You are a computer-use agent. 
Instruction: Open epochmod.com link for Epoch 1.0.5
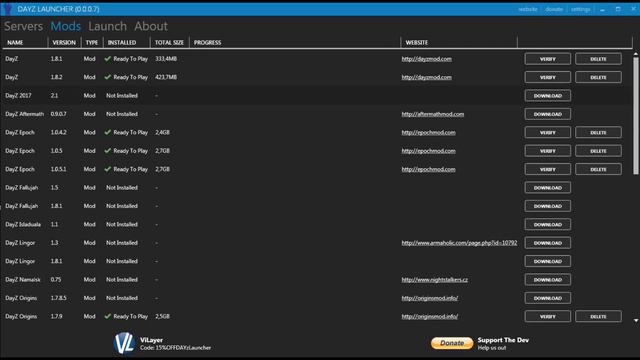428,151
